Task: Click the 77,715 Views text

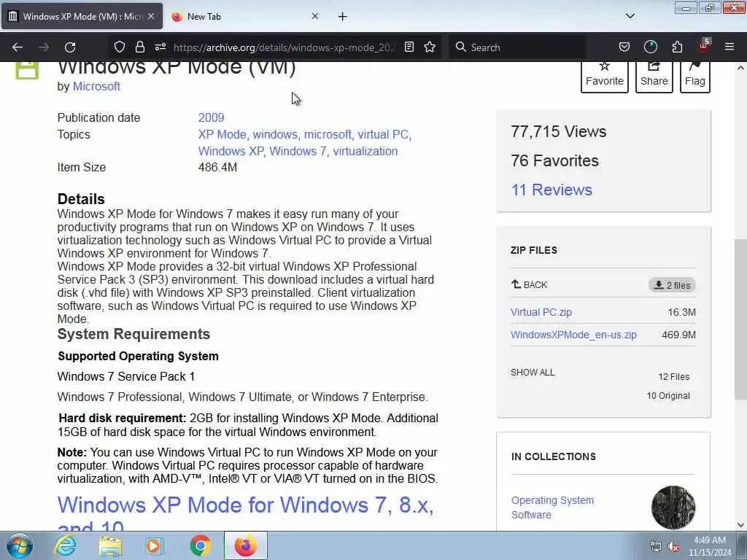Action: coord(558,131)
